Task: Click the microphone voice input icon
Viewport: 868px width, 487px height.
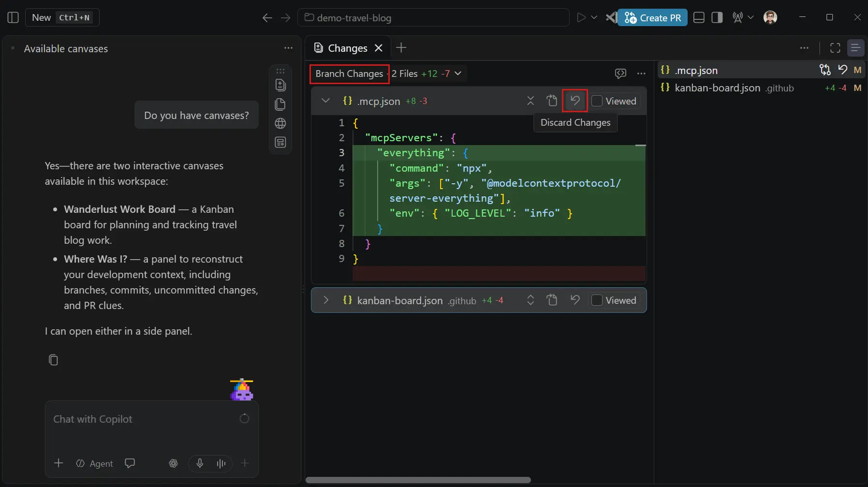Action: pyautogui.click(x=200, y=463)
